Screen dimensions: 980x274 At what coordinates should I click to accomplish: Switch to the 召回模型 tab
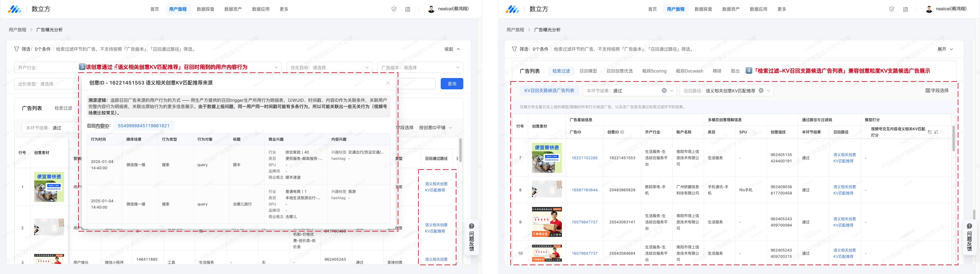pyautogui.click(x=588, y=71)
